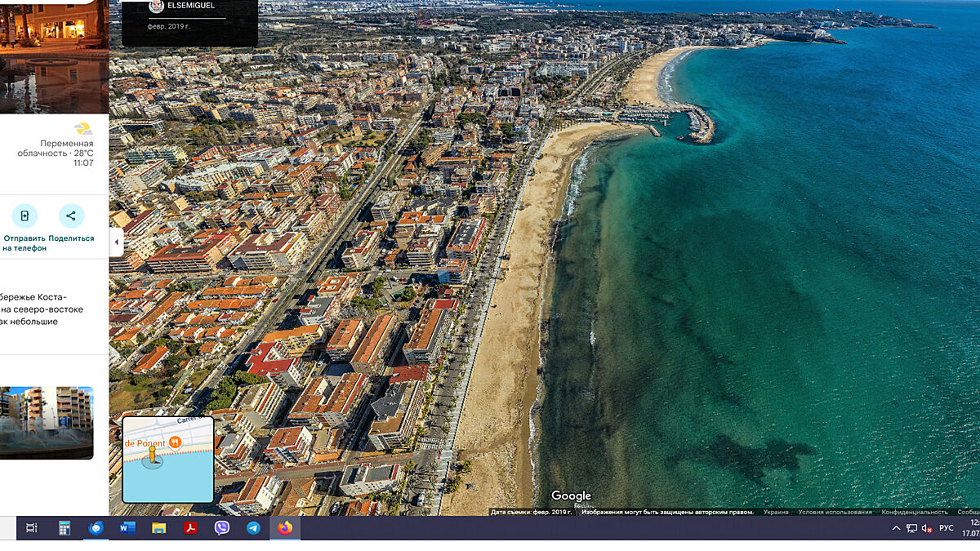
Task: Open the mini map thumbnail
Action: point(168,460)
